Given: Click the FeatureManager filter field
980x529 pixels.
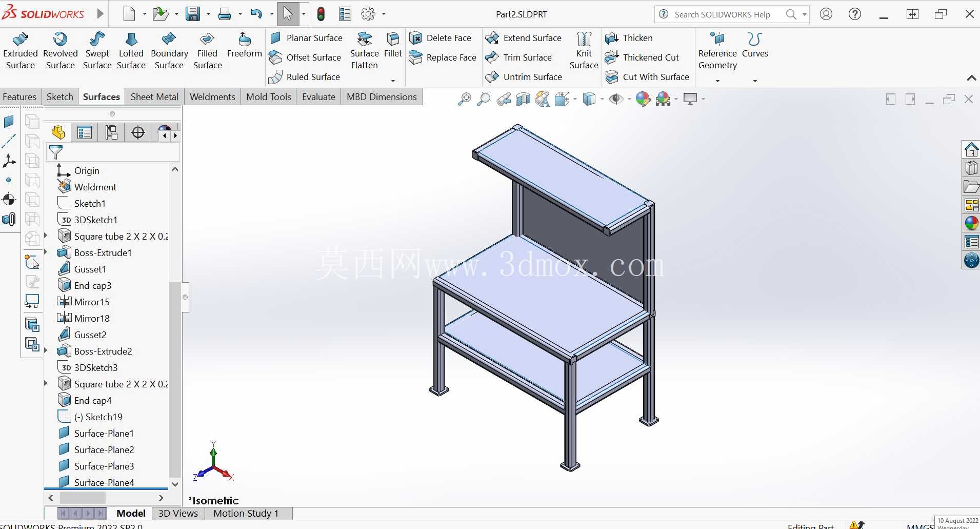Looking at the screenshot, I should [113, 152].
